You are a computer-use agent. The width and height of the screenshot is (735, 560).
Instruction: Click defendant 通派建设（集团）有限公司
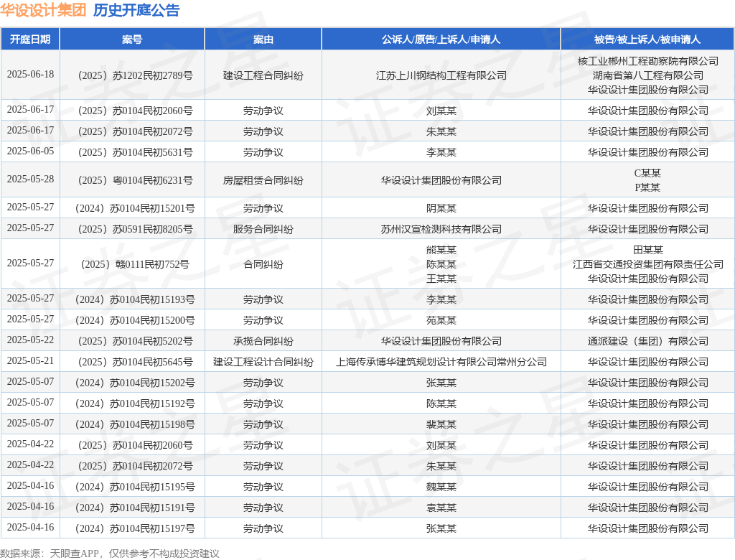tap(648, 341)
